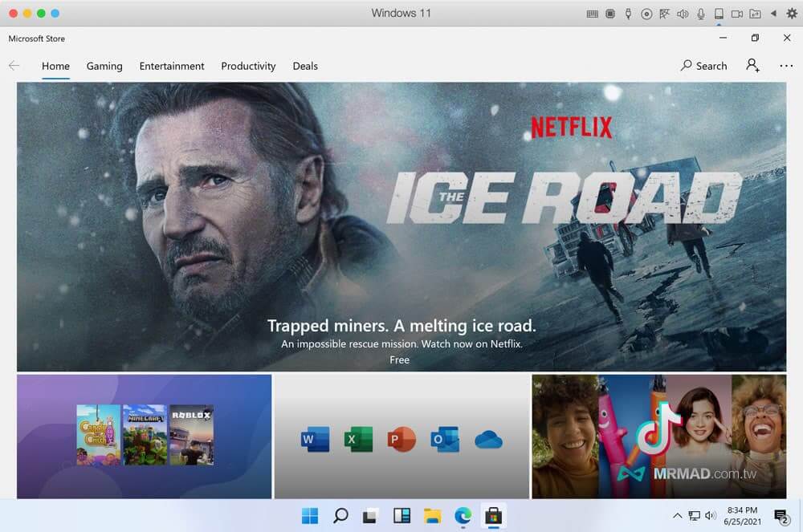Click the "Trapped miners. A melting ice road." headline
This screenshot has width=803, height=532.
coord(401,326)
